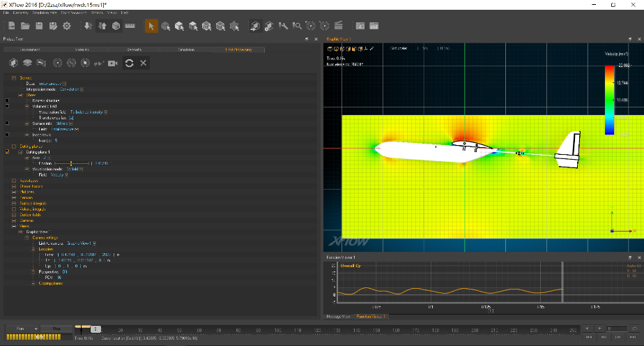The height and width of the screenshot is (346, 644).
Task: Switch to the Geometry tab
Action: [x=135, y=50]
